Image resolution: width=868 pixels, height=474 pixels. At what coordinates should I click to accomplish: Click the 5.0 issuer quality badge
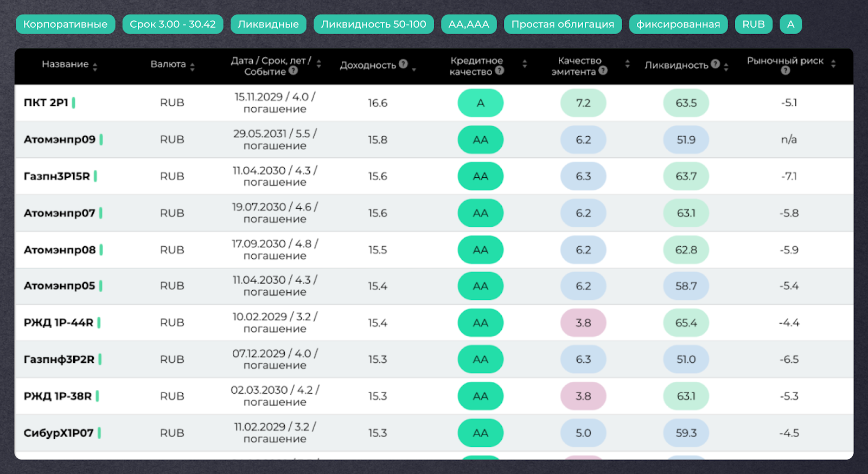click(583, 433)
